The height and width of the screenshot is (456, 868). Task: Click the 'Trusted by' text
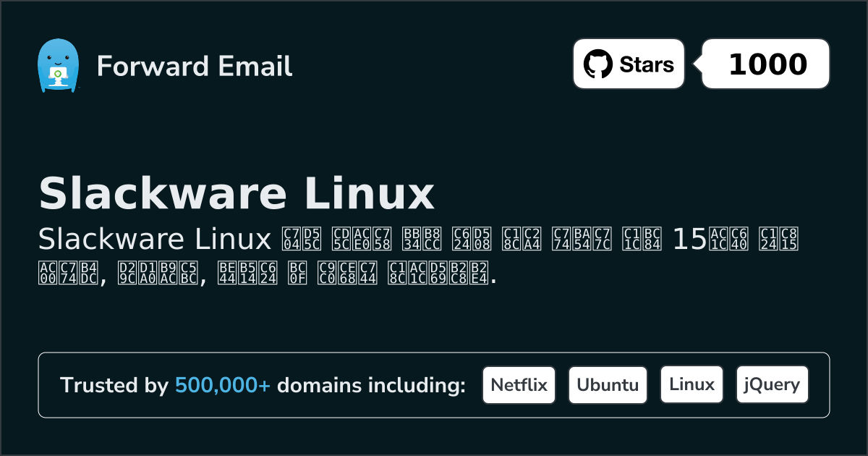click(x=114, y=385)
